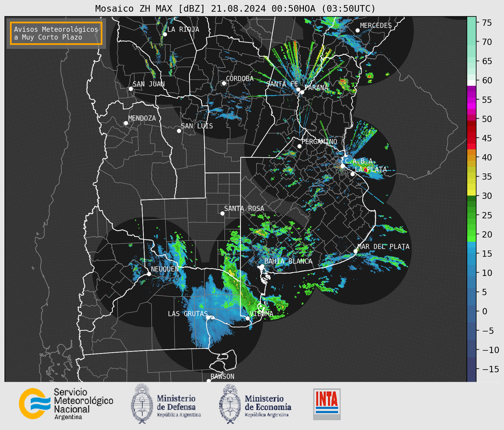Click the MERCEDES city marker dot
504x430 pixels.
pyautogui.click(x=358, y=31)
